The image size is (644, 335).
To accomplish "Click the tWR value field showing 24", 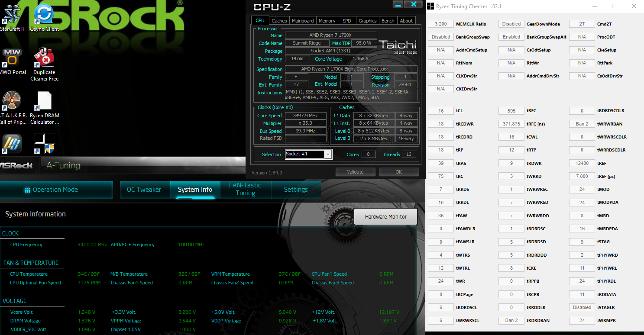I will 441,281.
